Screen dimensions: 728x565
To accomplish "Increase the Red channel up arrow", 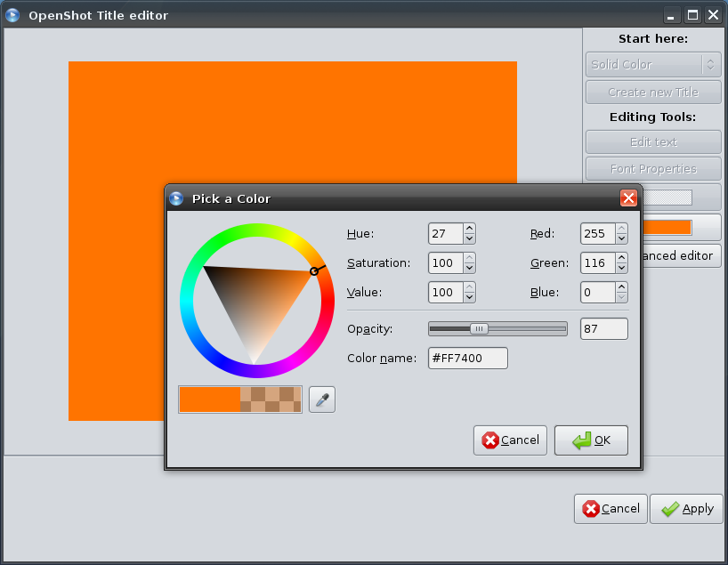I will click(x=621, y=229).
